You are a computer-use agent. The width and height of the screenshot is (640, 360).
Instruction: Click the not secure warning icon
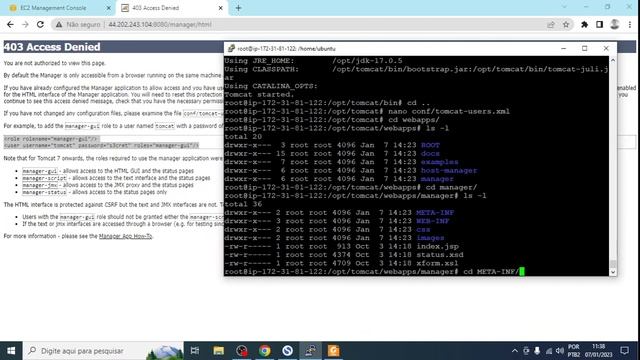coord(59,24)
